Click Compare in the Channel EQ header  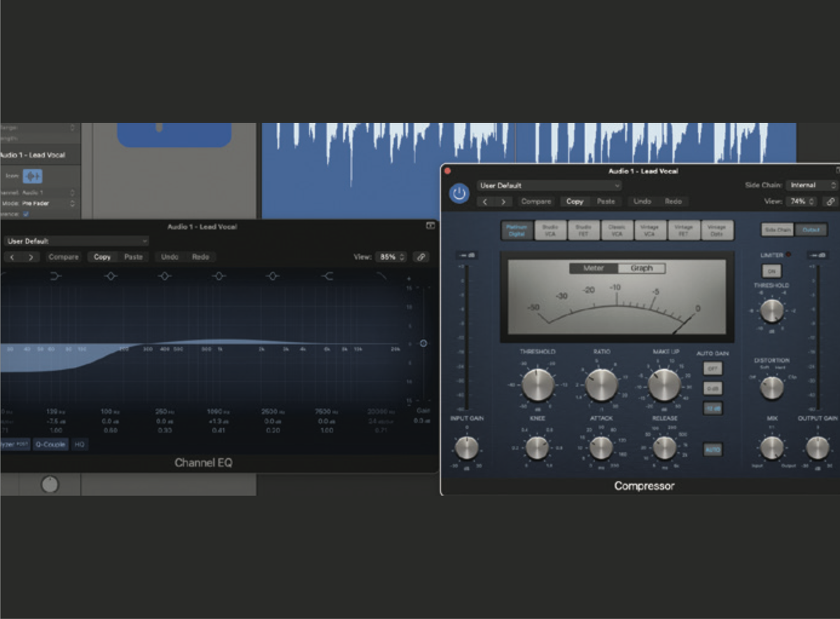pyautogui.click(x=63, y=256)
